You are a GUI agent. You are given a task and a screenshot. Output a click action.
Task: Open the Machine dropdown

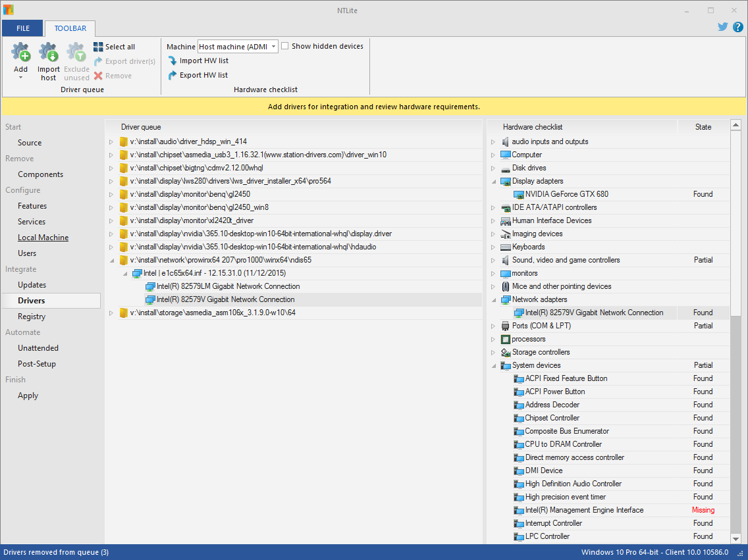273,47
